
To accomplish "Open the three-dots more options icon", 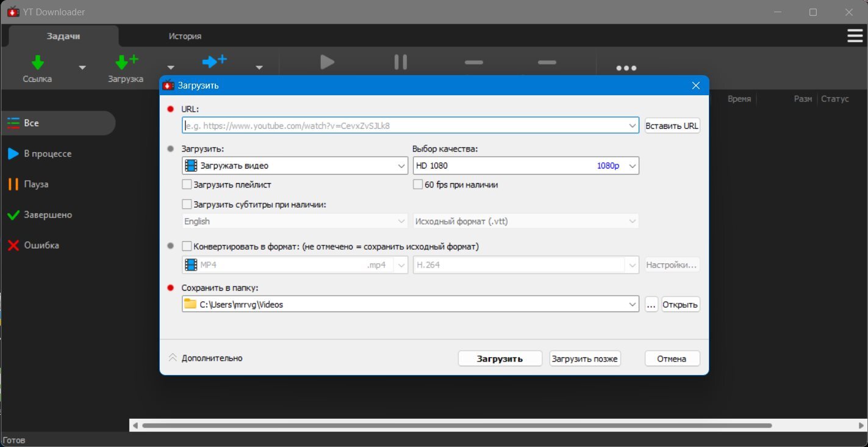I will tap(626, 68).
